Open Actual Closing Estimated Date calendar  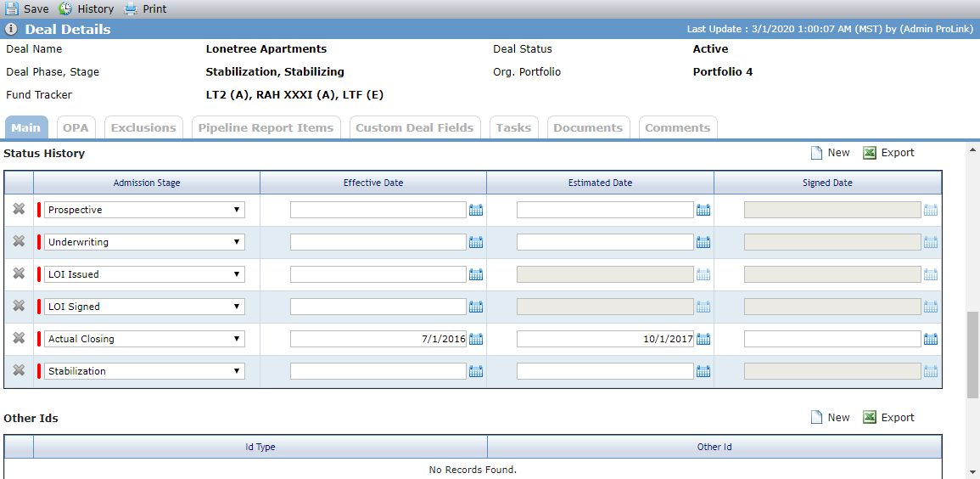pyautogui.click(x=703, y=339)
